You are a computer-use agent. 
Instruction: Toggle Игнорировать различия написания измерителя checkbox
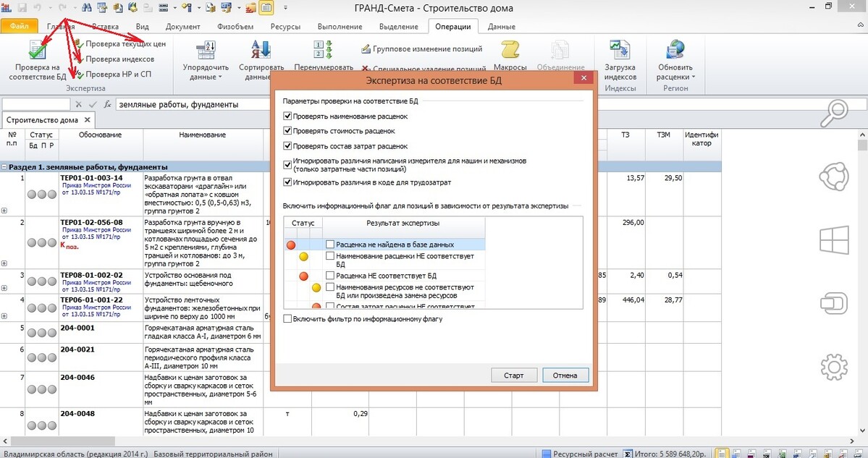click(287, 165)
